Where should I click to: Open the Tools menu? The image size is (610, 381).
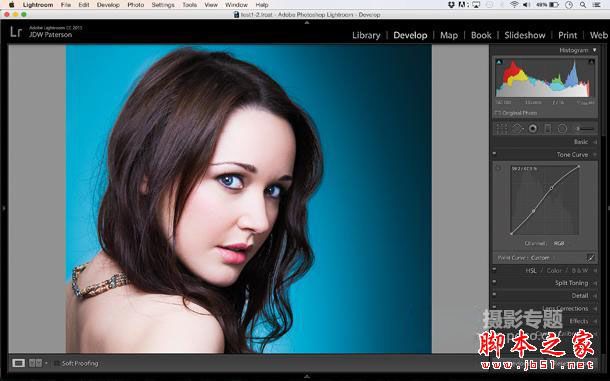(x=189, y=5)
